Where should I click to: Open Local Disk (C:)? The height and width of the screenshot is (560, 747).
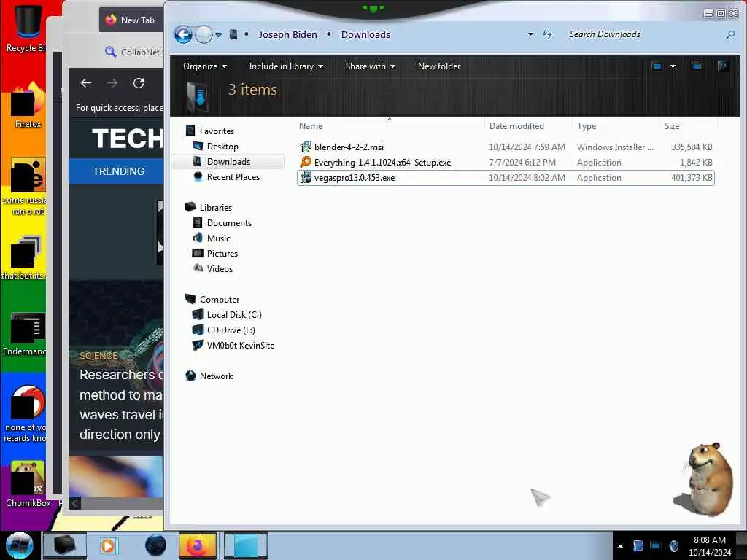[234, 315]
